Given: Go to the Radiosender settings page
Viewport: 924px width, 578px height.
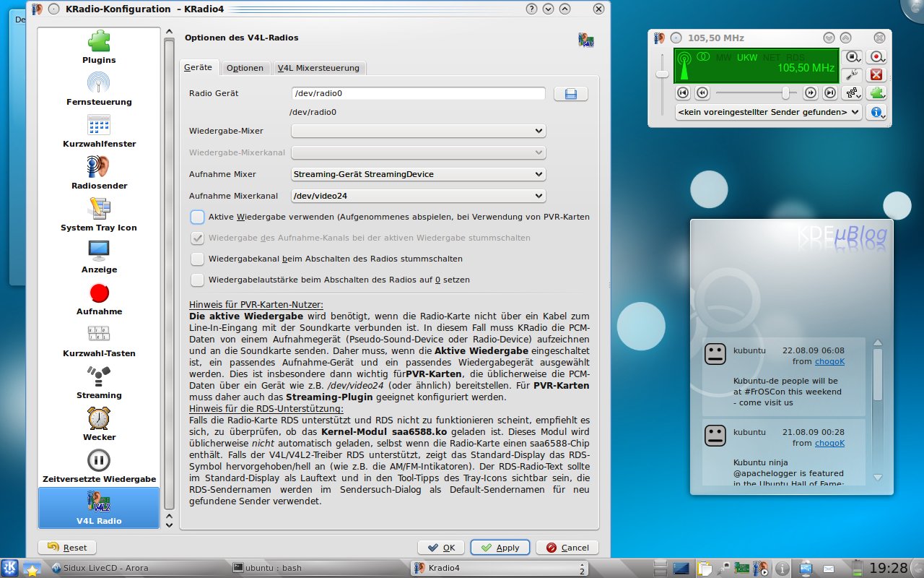Looking at the screenshot, I should (99, 173).
